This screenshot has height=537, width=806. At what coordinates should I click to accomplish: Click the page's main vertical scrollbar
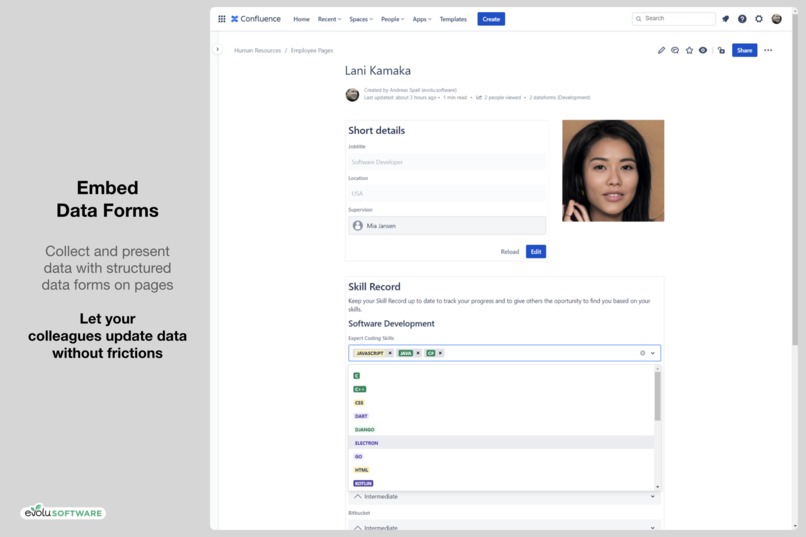[x=795, y=180]
